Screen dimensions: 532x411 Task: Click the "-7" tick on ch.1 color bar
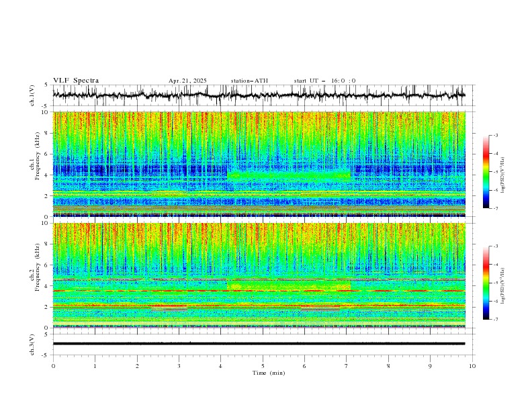pyautogui.click(x=495, y=208)
